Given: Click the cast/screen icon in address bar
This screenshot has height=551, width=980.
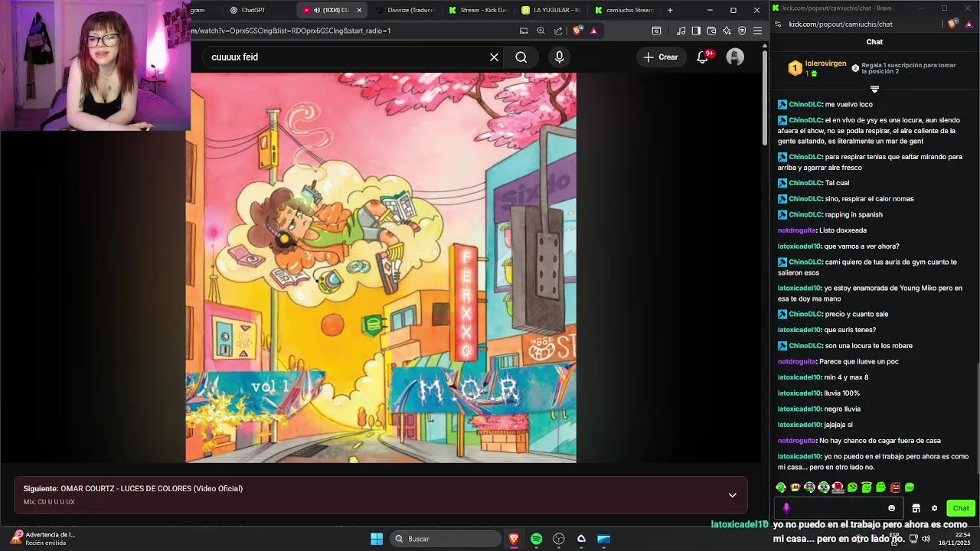Looking at the screenshot, I should 524,31.
